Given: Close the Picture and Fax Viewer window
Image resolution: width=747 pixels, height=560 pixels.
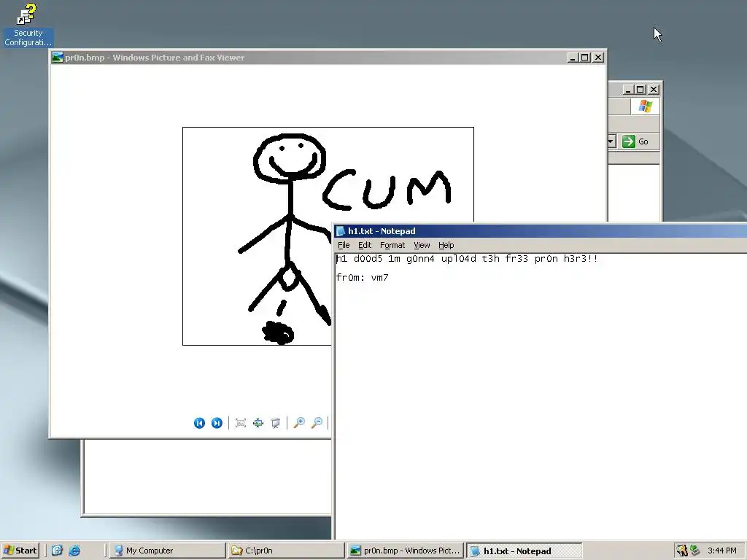Looking at the screenshot, I should [x=598, y=58].
